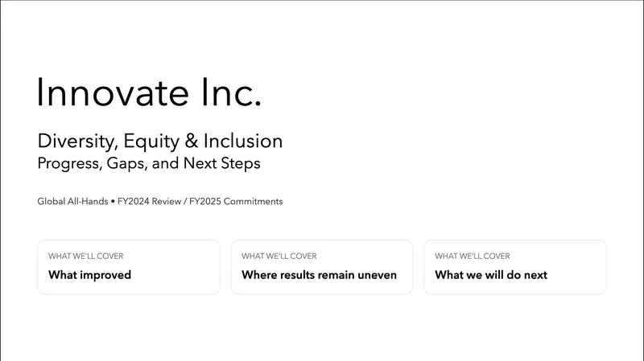The height and width of the screenshot is (361, 644).
Task: Click the label above "What improved"
Action: [86, 256]
